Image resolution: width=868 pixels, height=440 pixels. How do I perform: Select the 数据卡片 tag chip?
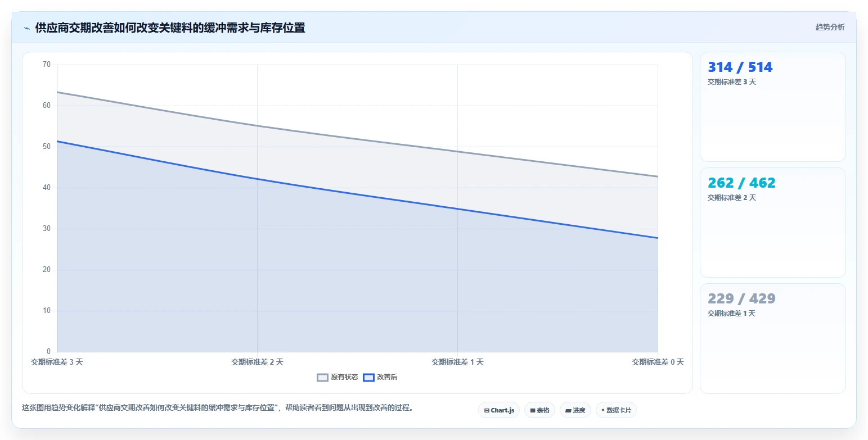(x=616, y=410)
